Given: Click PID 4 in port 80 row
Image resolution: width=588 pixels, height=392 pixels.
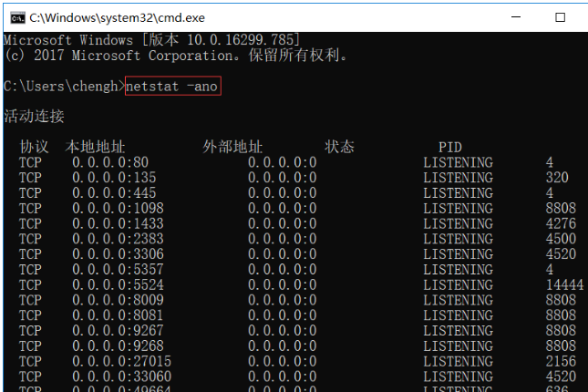Looking at the screenshot, I should pyautogui.click(x=550, y=162).
